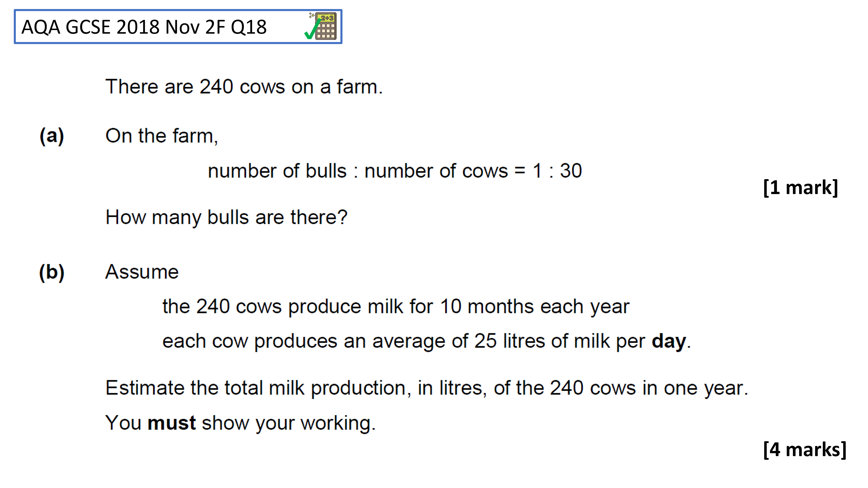The width and height of the screenshot is (868, 488).
Task: Click the '[4 marks]' label
Action: (805, 450)
